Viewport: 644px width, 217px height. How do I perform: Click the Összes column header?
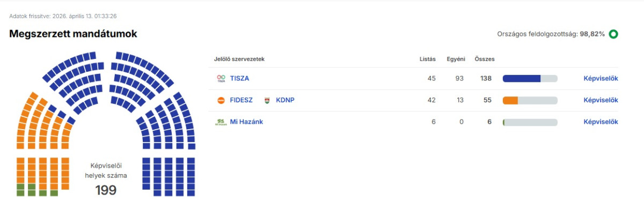(x=485, y=59)
